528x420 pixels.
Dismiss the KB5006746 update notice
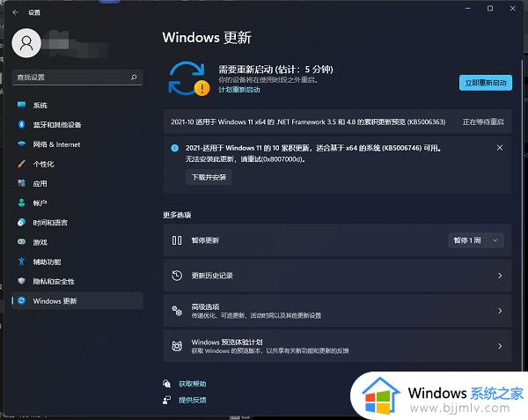coord(500,148)
